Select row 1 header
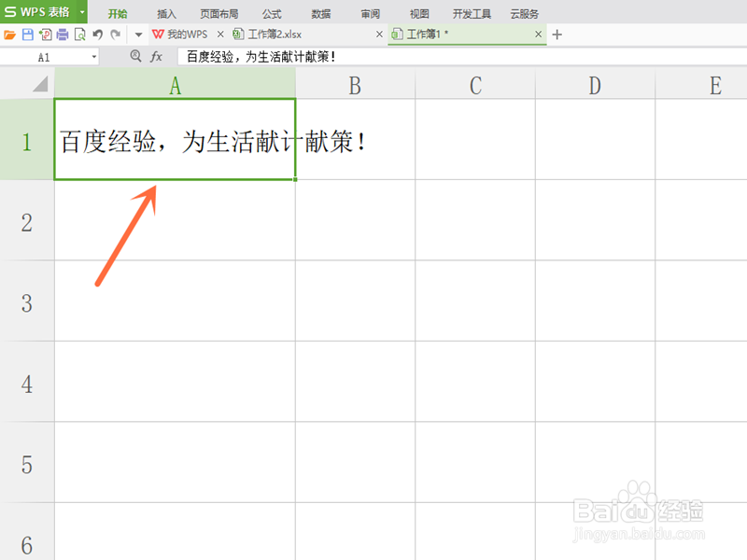This screenshot has height=560, width=747. 27,139
